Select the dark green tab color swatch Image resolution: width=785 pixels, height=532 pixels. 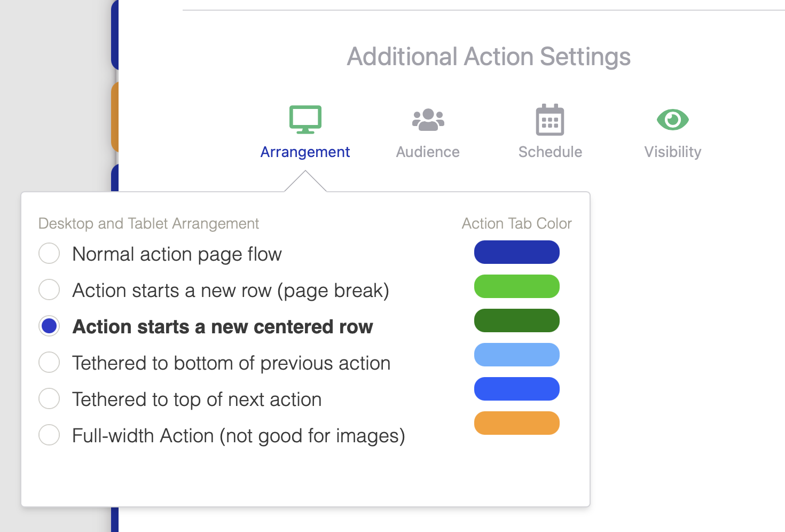pyautogui.click(x=516, y=320)
